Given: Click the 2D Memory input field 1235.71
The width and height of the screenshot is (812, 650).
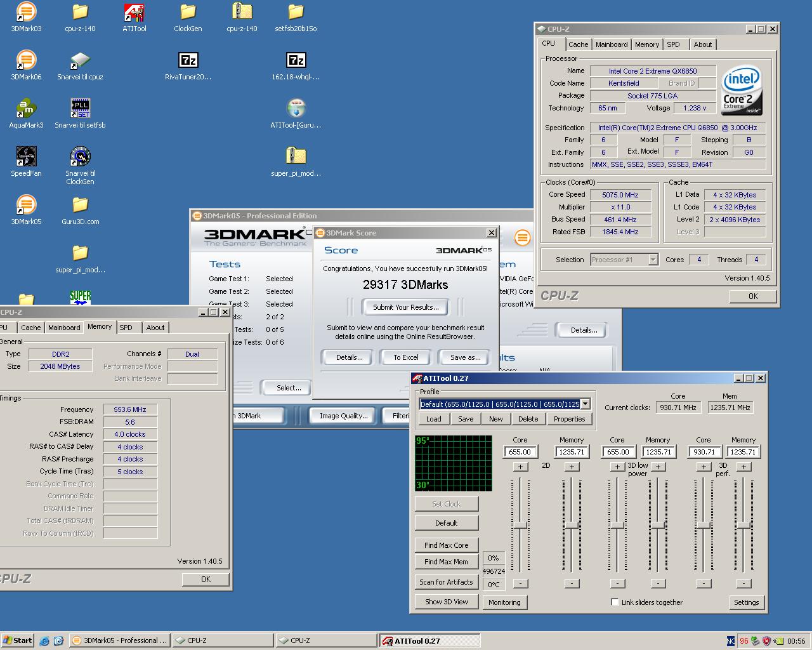Looking at the screenshot, I should point(572,452).
